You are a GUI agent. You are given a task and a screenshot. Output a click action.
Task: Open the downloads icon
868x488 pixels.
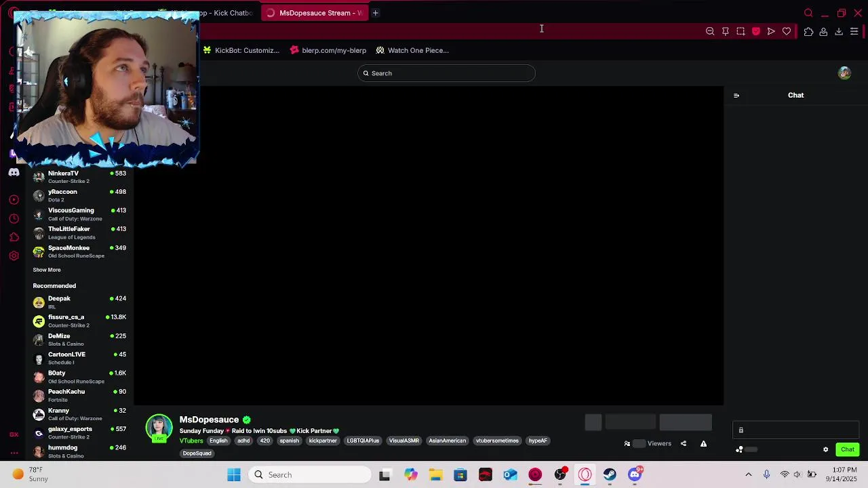pyautogui.click(x=839, y=31)
